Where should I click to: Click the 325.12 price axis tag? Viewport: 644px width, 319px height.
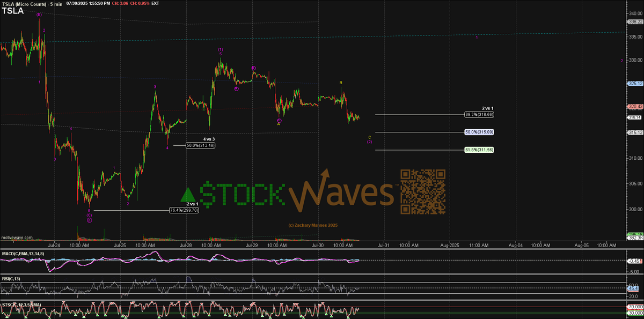click(x=635, y=84)
